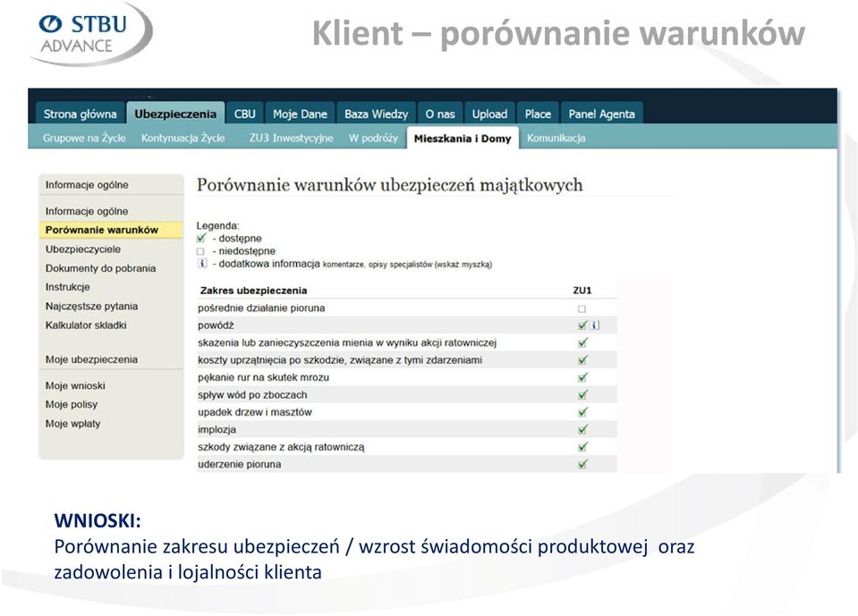Open Dokumenty do pobrania link
Viewport: 858px width, 616px height.
(100, 268)
